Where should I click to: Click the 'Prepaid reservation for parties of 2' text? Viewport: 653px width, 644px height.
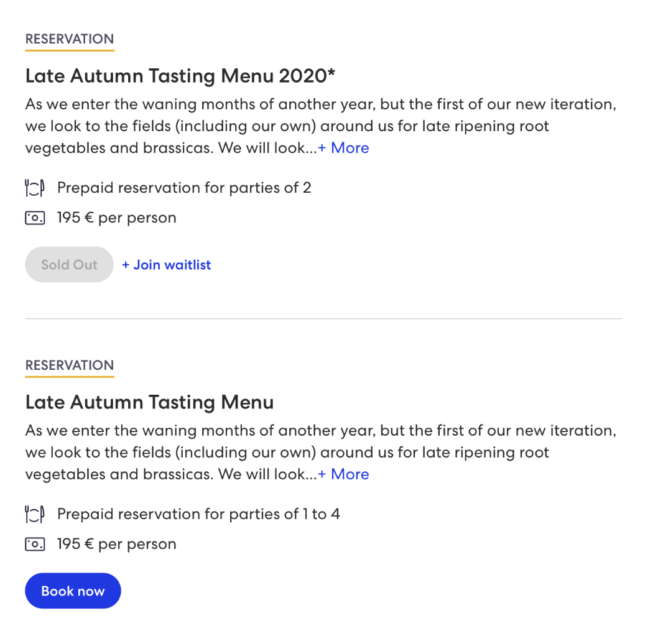(184, 188)
